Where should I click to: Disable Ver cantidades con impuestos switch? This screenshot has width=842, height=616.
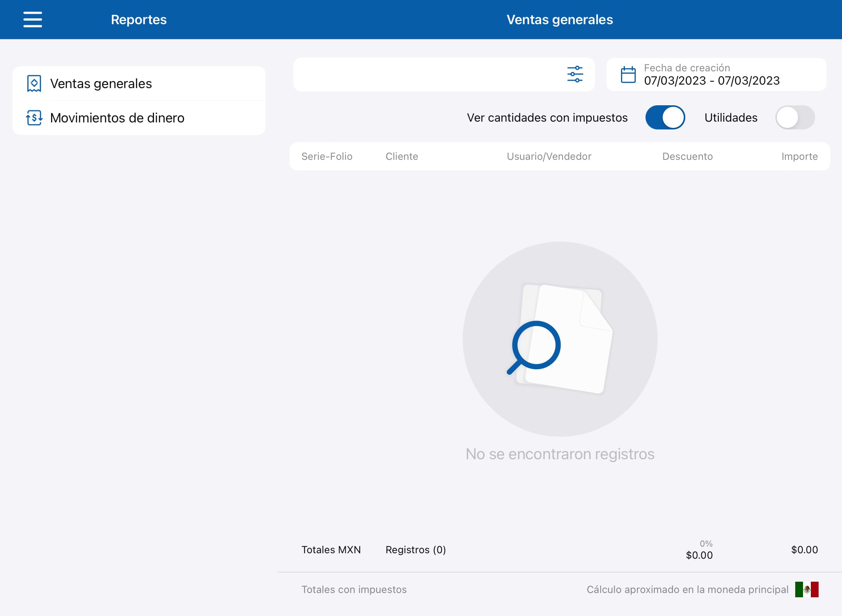tap(665, 117)
